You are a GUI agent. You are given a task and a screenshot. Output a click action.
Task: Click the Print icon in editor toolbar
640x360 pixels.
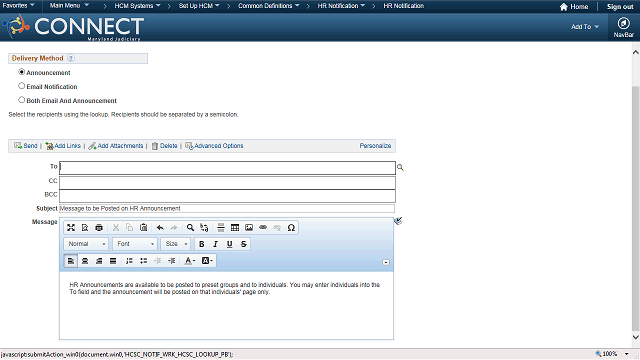[99, 228]
